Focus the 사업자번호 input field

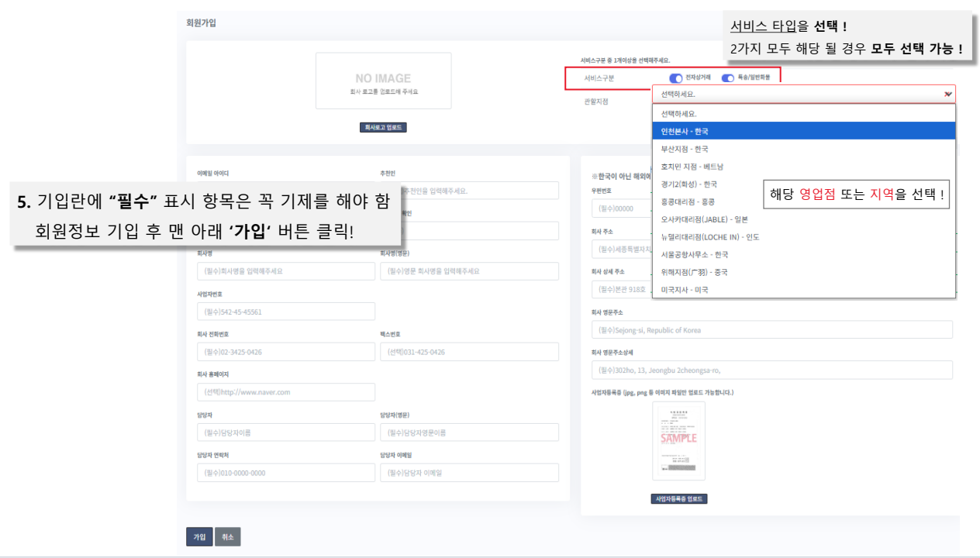click(286, 312)
